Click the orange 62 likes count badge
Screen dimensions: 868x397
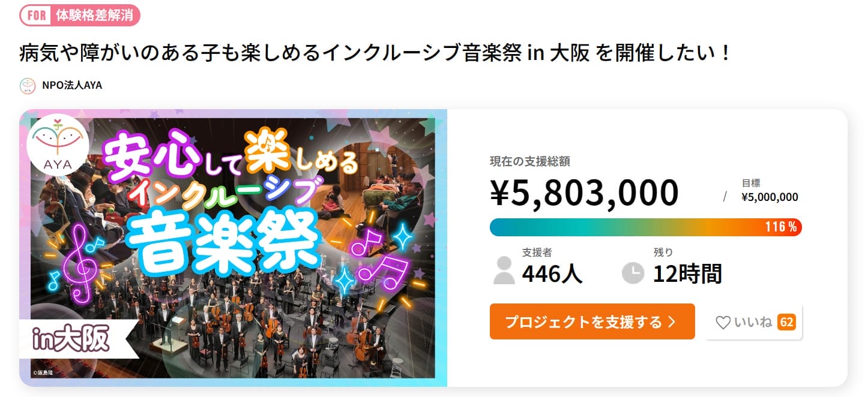(x=786, y=322)
